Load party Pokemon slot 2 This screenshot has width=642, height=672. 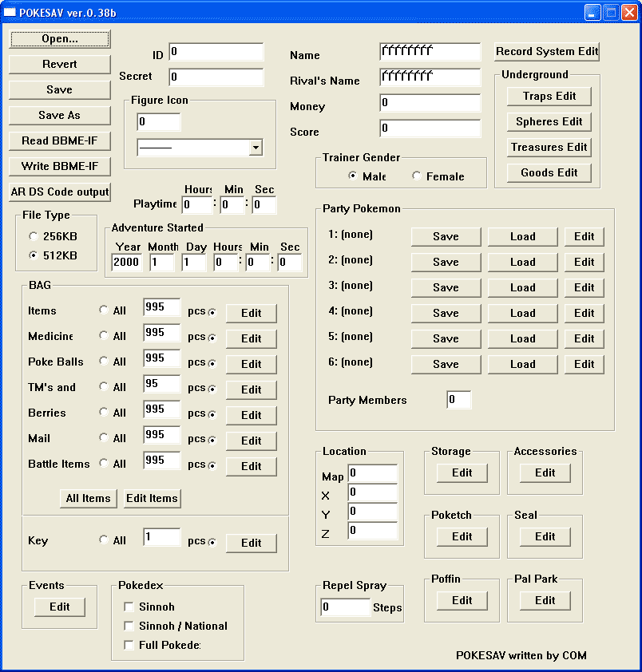click(523, 263)
